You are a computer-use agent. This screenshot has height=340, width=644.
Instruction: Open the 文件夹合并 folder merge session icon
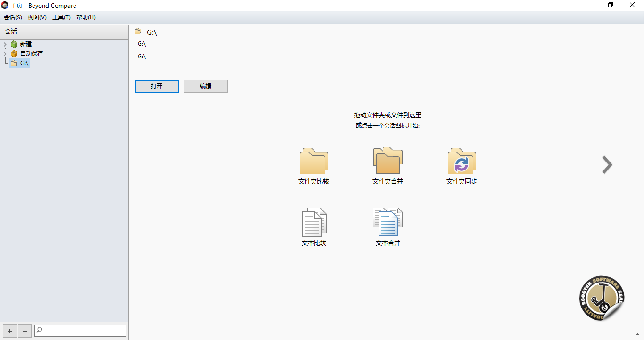(388, 161)
